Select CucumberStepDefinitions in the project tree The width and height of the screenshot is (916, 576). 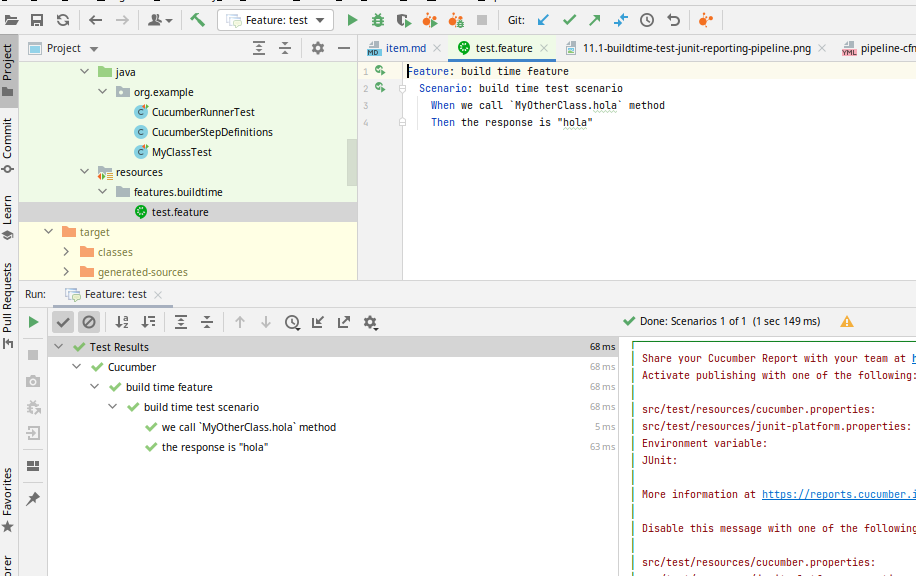(x=211, y=132)
